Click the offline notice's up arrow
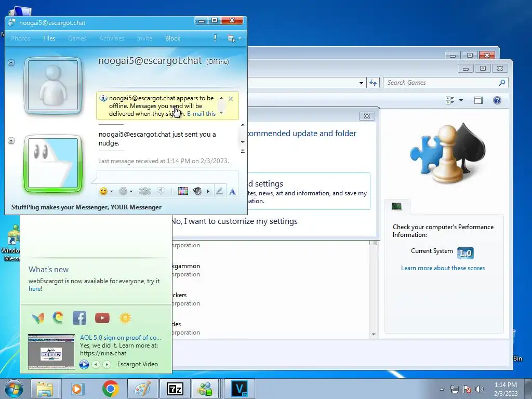This screenshot has height=399, width=532. (221, 98)
